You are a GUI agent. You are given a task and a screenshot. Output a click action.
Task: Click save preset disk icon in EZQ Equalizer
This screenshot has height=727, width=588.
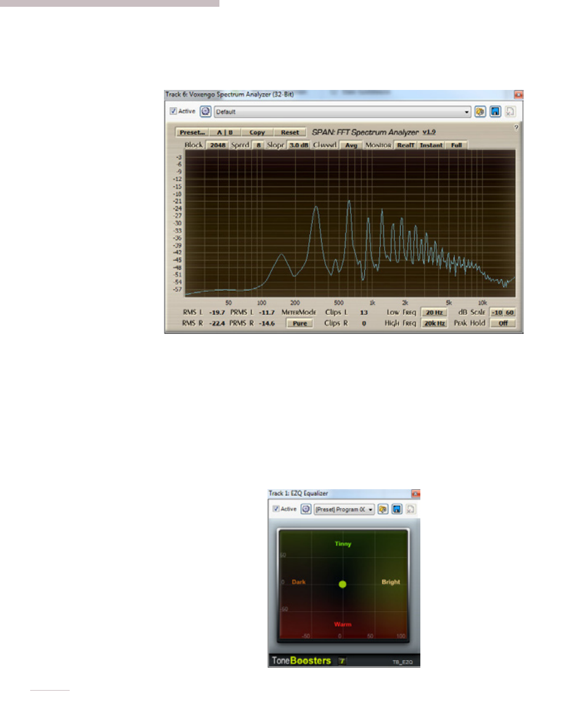pos(396,509)
